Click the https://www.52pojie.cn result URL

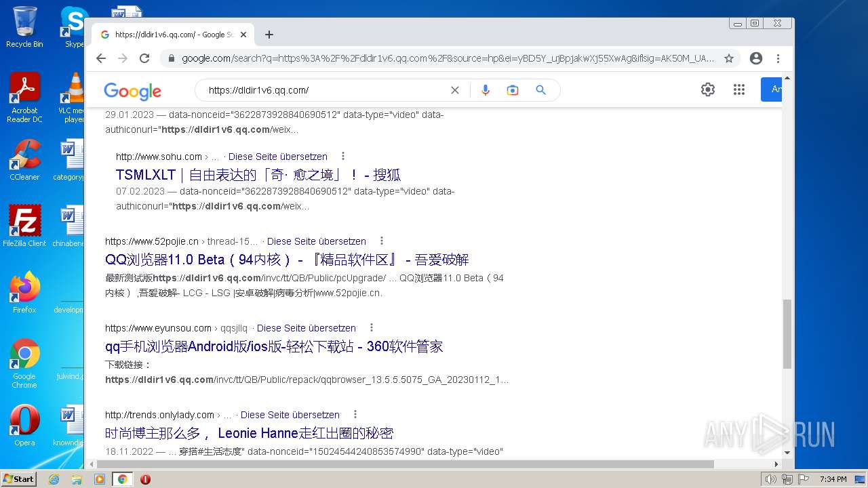point(152,241)
